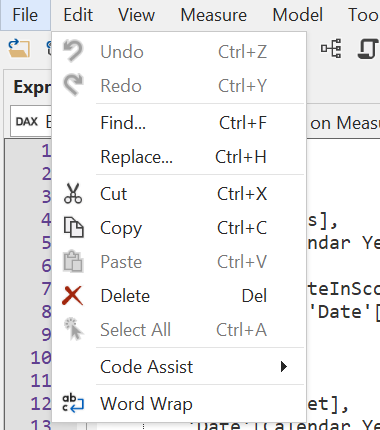Image resolution: width=380 pixels, height=430 pixels.
Task: Select Copy menu entry
Action: [x=179, y=228]
